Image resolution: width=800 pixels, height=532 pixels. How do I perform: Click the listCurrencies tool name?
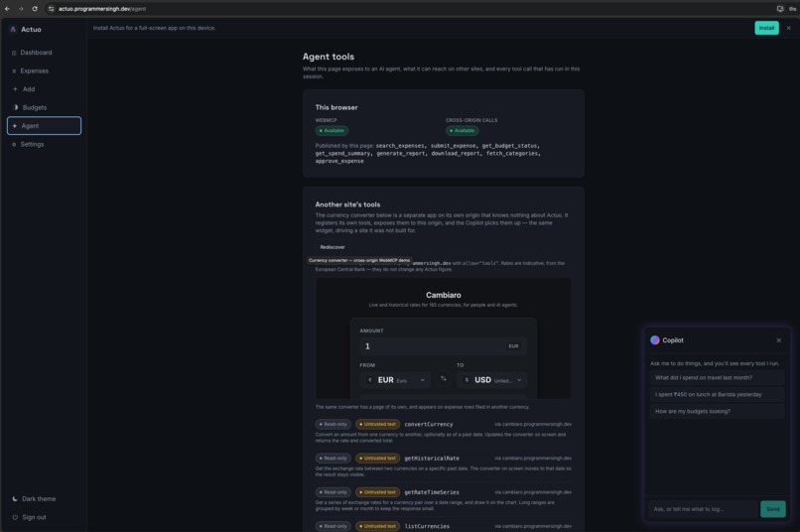click(427, 526)
